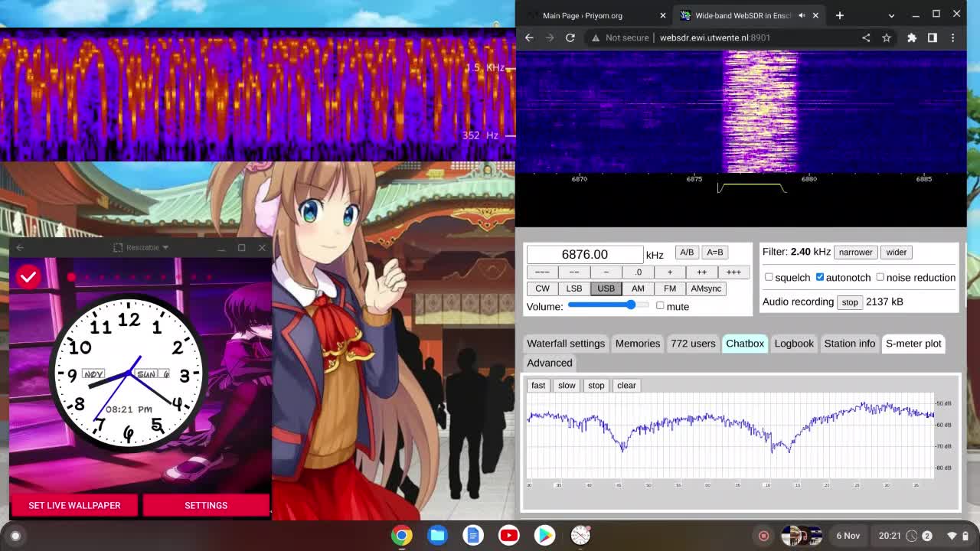Clear the S-meter plot
This screenshot has height=551, width=980.
[x=626, y=385]
